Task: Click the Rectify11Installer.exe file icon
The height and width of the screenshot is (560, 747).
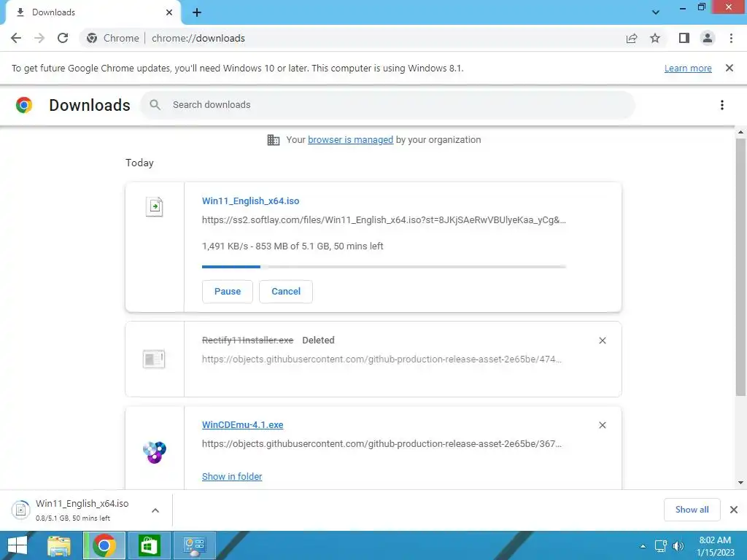Action: [x=154, y=359]
